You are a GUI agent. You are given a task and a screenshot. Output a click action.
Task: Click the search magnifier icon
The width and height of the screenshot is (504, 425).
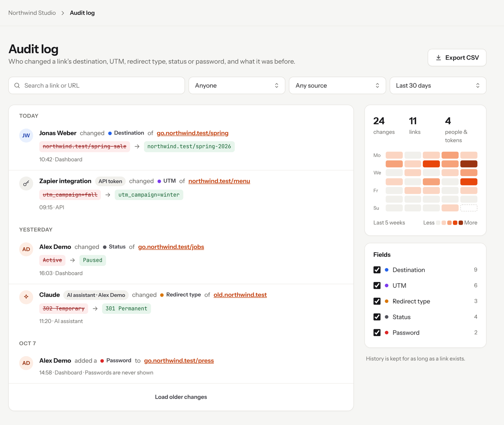17,86
